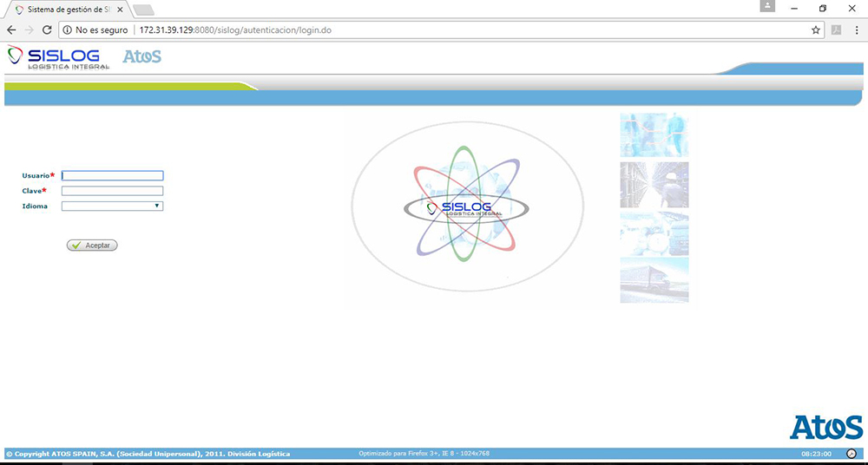Close the 'Sistema de gestión' tab
Viewport: 868px width, 465px height.
[120, 10]
